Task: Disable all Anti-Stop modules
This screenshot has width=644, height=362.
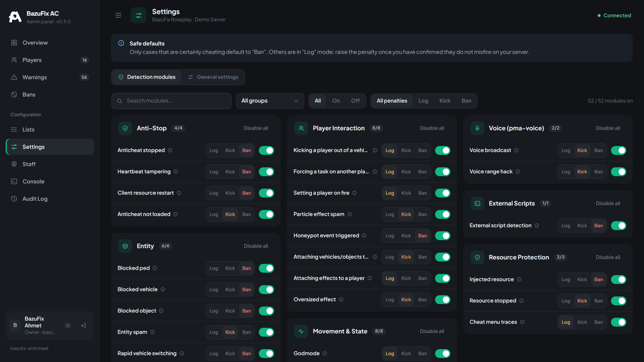Action: click(x=256, y=128)
